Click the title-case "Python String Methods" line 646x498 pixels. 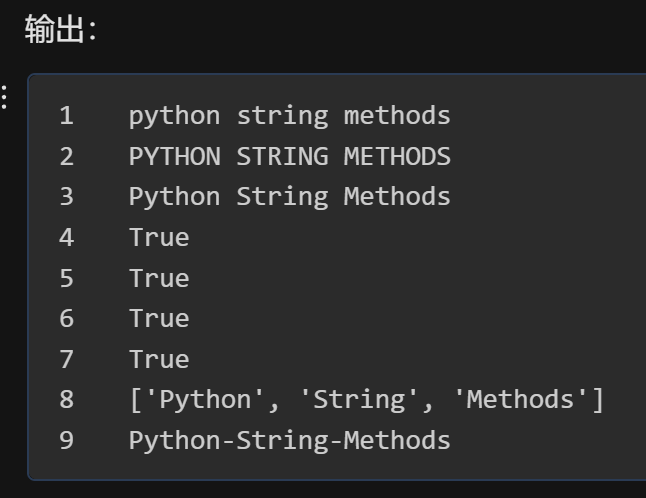tap(289, 197)
